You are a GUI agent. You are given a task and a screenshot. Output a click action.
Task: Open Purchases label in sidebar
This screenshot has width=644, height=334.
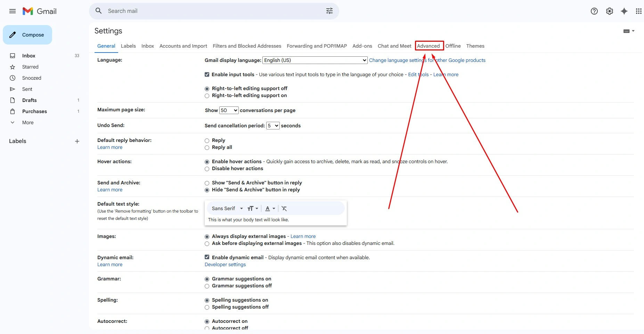34,111
